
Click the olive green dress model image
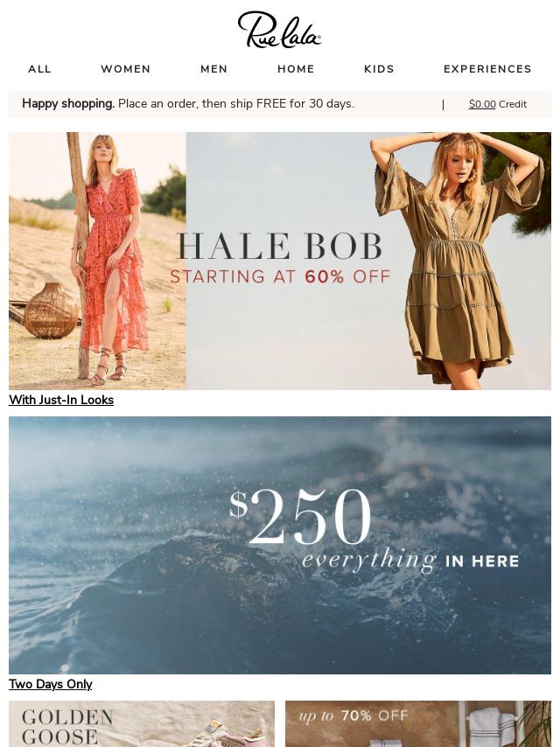pyautogui.click(x=460, y=261)
